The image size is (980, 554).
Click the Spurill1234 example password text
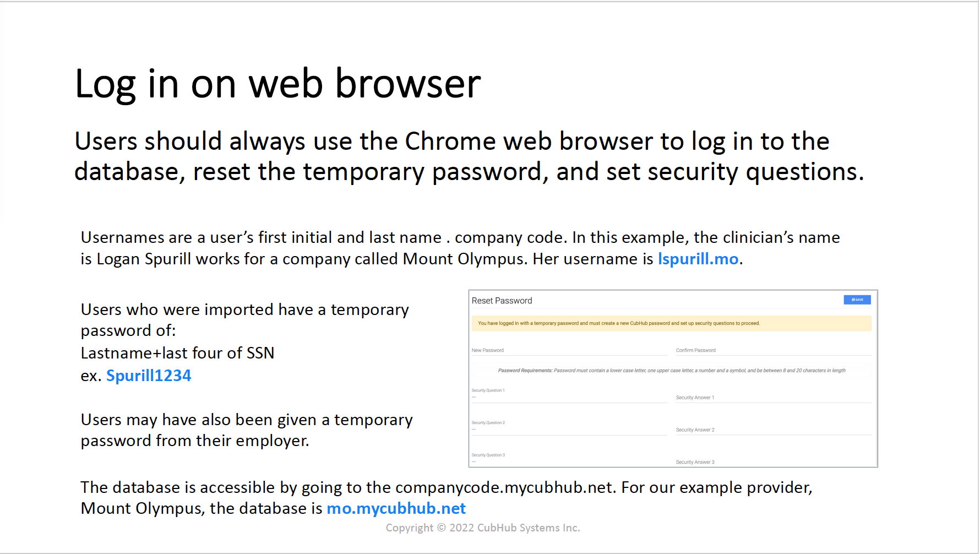pyautogui.click(x=149, y=376)
